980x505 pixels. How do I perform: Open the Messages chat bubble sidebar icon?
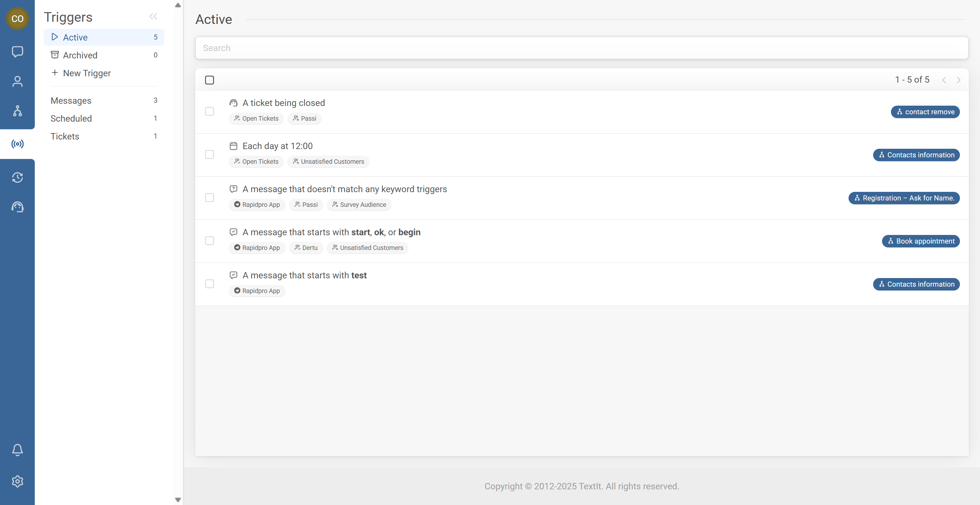[x=17, y=52]
